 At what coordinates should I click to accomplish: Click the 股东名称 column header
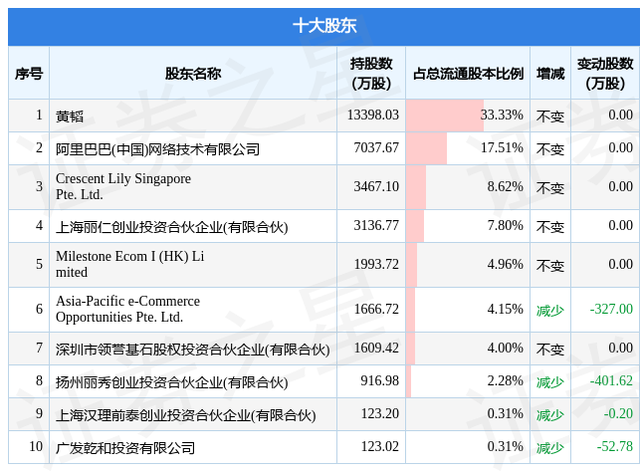pyautogui.click(x=192, y=73)
